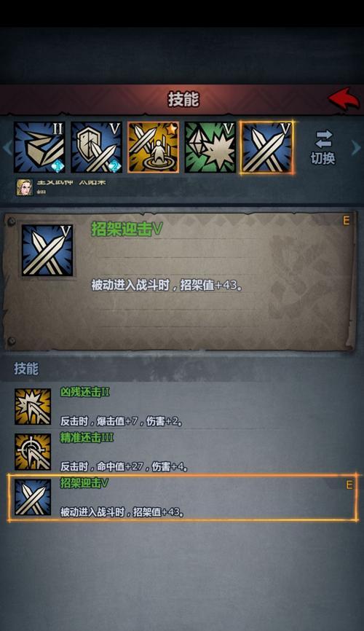Select the folded blade skill icon marked II
Viewport: 364px width, 631px height.
pyautogui.click(x=39, y=147)
